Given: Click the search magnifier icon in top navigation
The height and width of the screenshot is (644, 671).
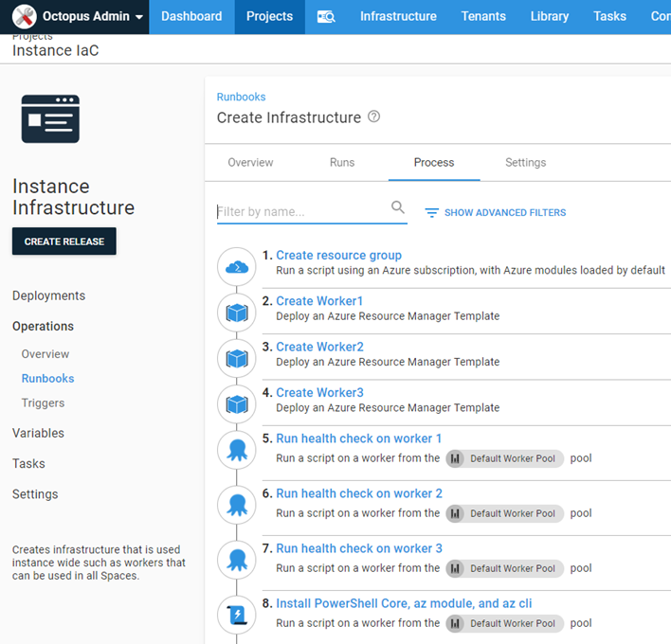Looking at the screenshot, I should coord(326,17).
